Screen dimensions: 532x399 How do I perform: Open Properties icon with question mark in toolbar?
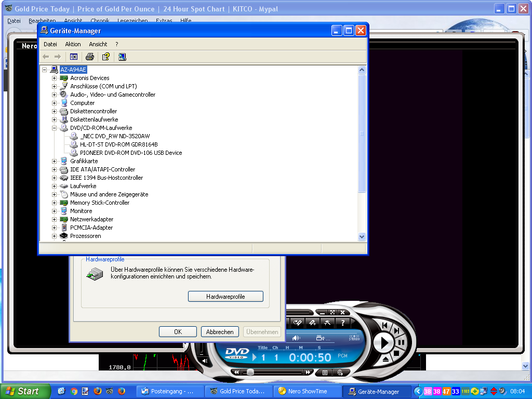coord(106,57)
